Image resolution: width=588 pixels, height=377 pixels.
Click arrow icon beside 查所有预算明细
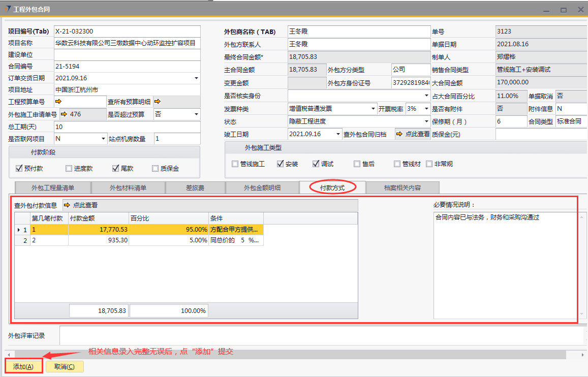(x=158, y=102)
